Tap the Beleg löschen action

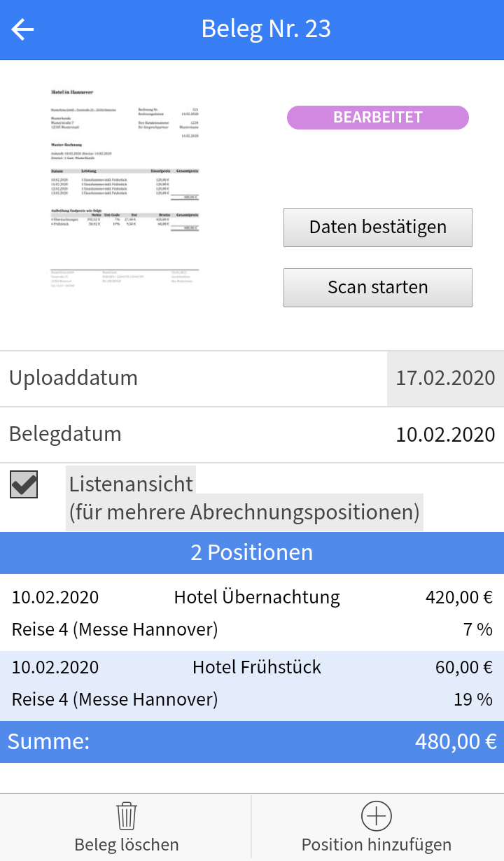[126, 826]
